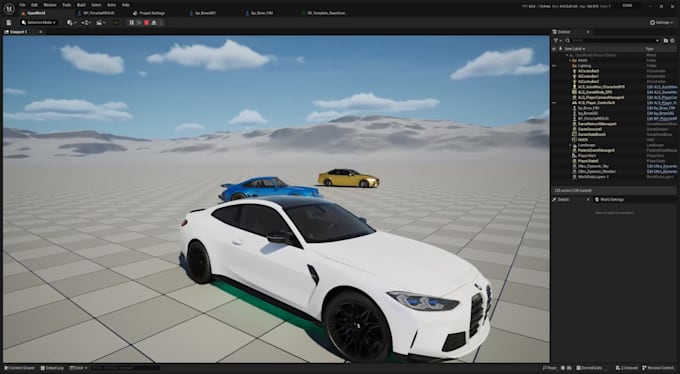680x374 pixels.
Task: Click the Landscape actor icon
Action: (575, 145)
